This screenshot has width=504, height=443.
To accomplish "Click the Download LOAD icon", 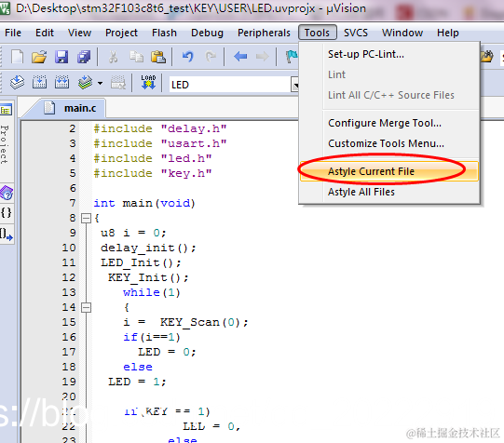I will [x=148, y=82].
